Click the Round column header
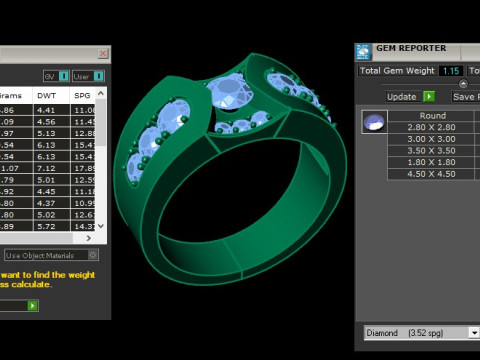 [431, 116]
